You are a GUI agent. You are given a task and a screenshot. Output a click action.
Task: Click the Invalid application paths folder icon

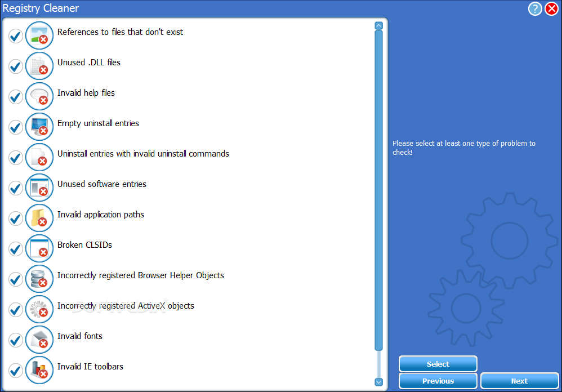(39, 218)
